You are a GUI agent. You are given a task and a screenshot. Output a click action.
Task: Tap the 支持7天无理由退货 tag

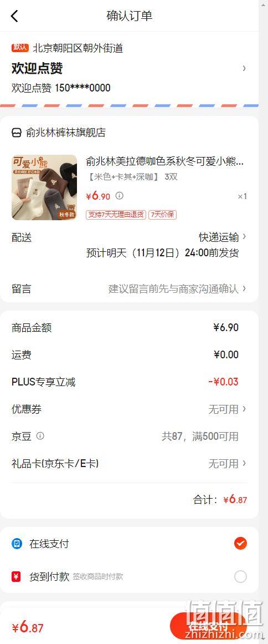point(116,215)
